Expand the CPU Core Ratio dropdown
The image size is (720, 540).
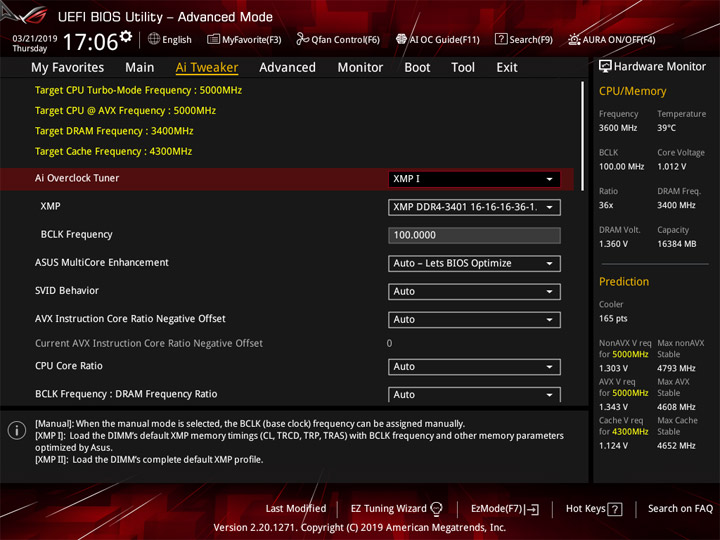(x=474, y=367)
